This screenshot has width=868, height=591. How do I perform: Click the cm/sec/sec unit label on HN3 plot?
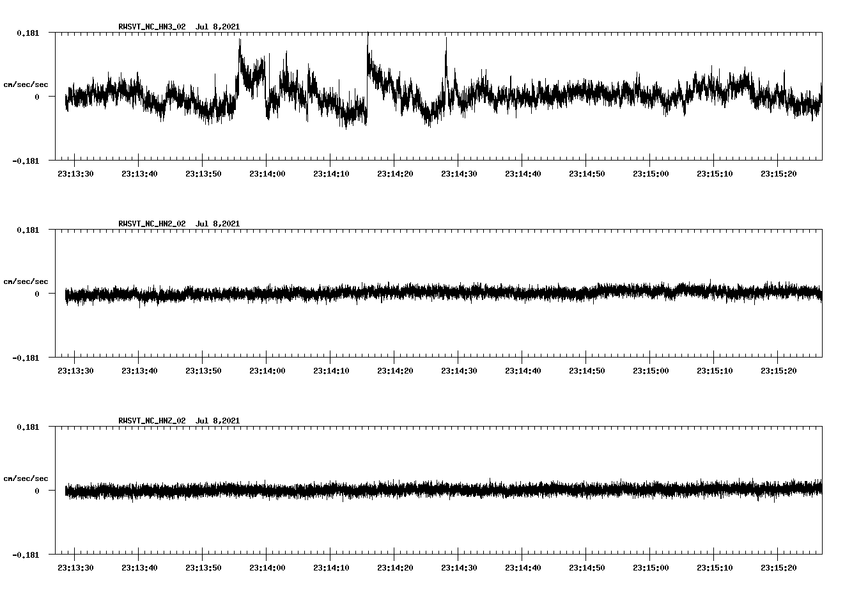[26, 84]
